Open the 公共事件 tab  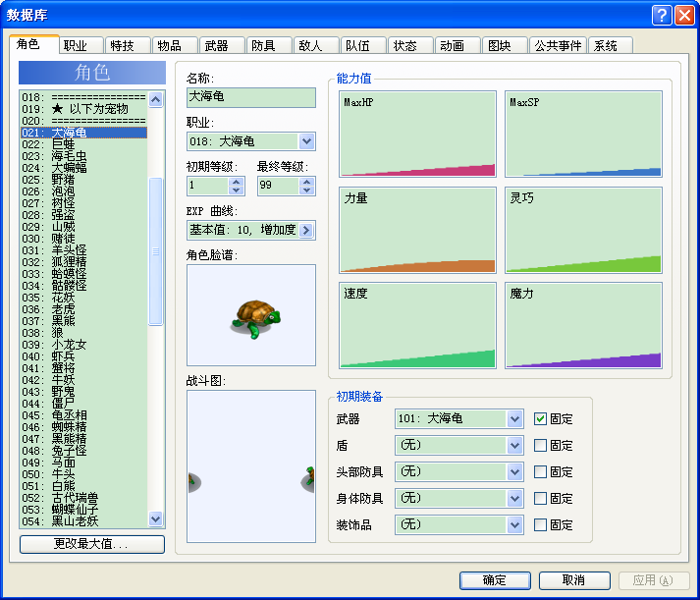558,45
